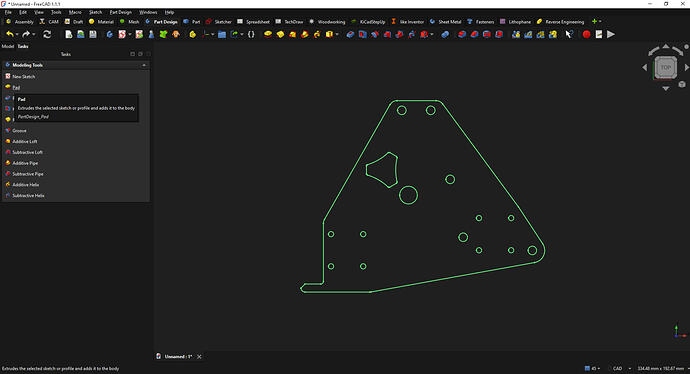Image resolution: width=690 pixels, height=374 pixels.
Task: Rotate view with cube right arrow
Action: (686, 67)
